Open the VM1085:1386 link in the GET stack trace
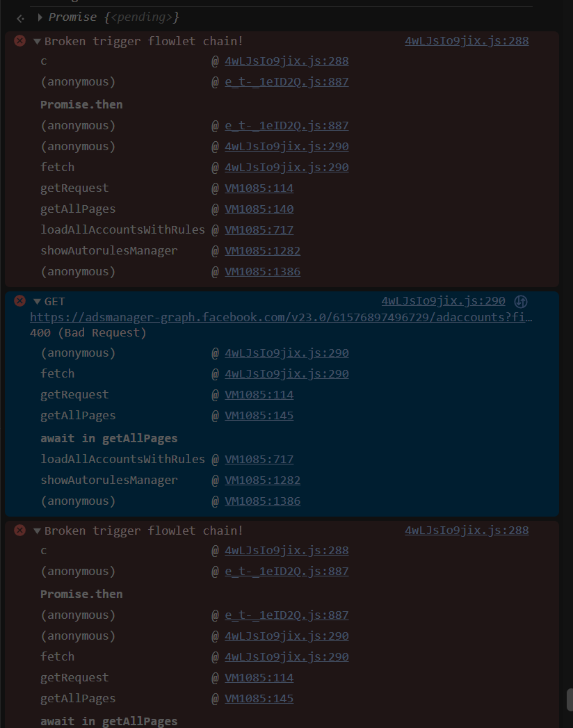Viewport: 573px width, 728px height. pyautogui.click(x=262, y=501)
